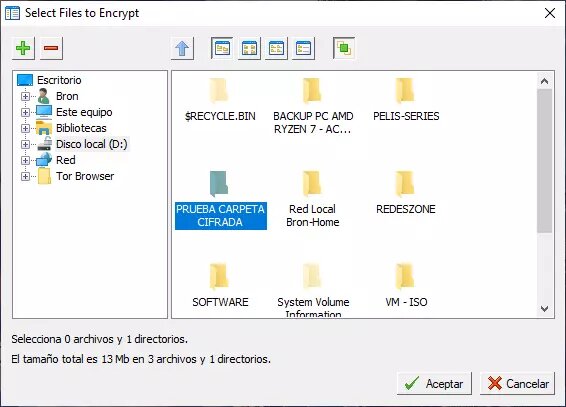Switch to the details list view icon
The width and height of the screenshot is (566, 407).
[x=303, y=48]
